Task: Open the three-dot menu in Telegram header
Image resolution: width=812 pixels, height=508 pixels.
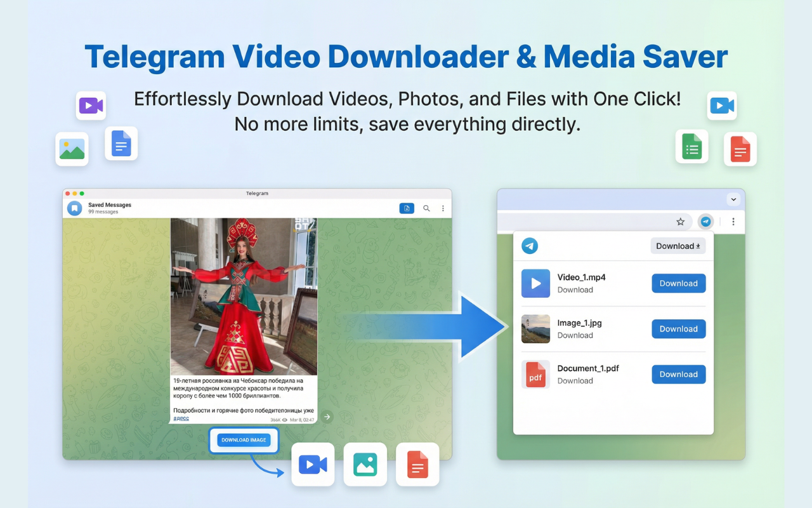Action: pyautogui.click(x=443, y=208)
